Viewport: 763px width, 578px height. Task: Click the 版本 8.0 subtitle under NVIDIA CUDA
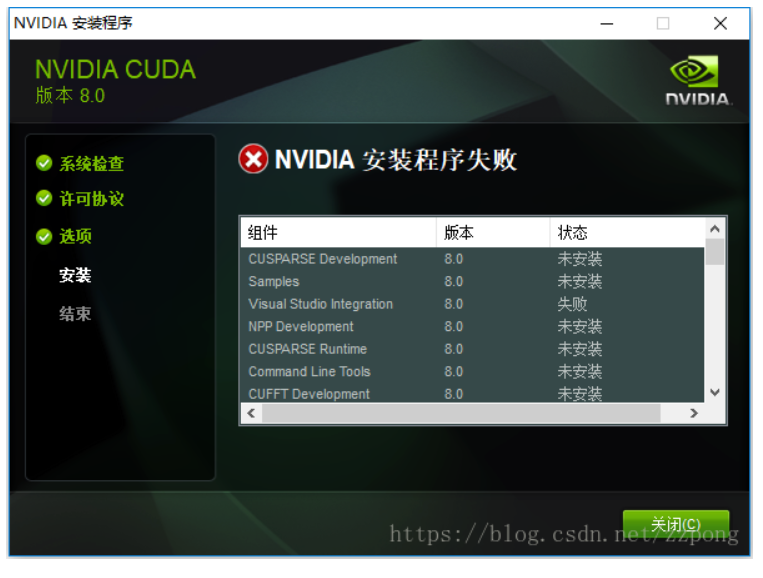[70, 95]
